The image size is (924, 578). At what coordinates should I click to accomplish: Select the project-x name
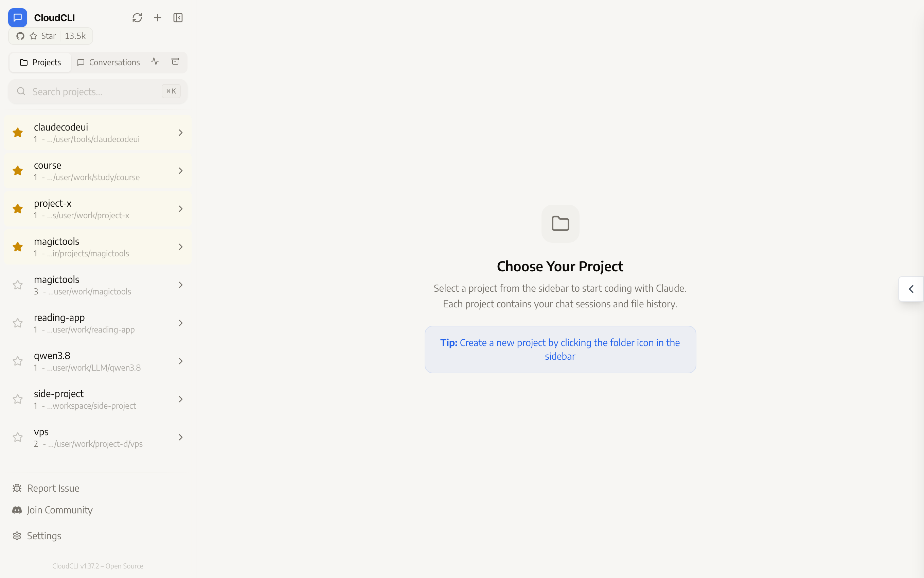click(x=53, y=203)
